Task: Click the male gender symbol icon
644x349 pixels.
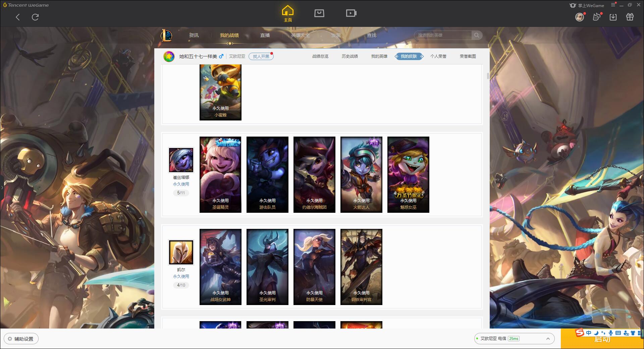Action: click(221, 56)
